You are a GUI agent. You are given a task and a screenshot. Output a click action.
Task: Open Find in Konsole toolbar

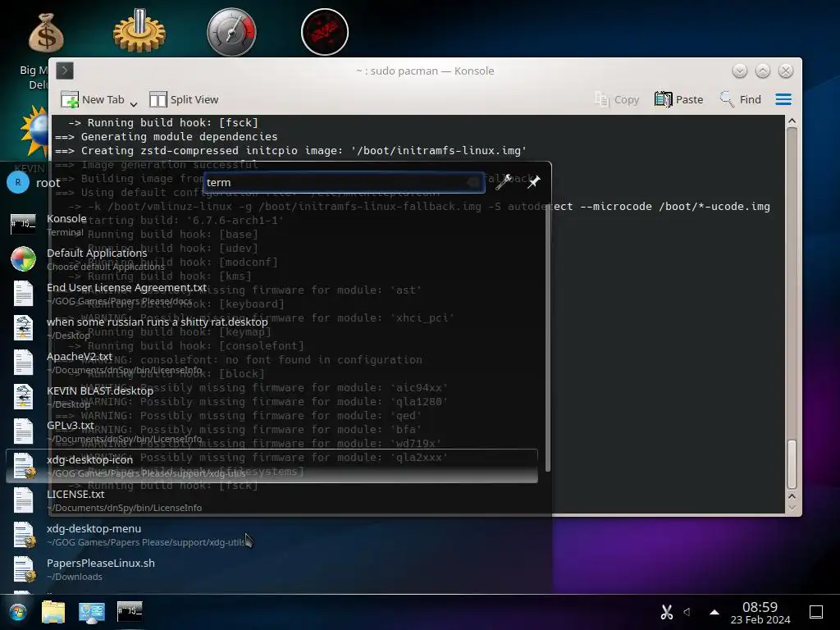pyautogui.click(x=741, y=99)
